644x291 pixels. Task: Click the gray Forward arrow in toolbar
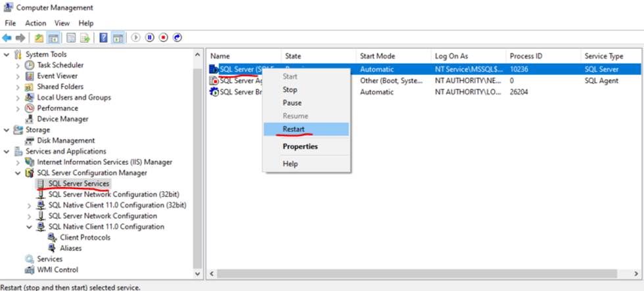tap(20, 37)
